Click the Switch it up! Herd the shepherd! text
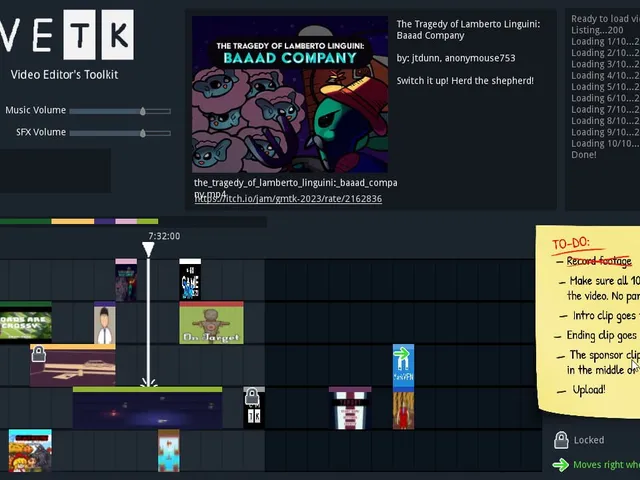 (465, 81)
